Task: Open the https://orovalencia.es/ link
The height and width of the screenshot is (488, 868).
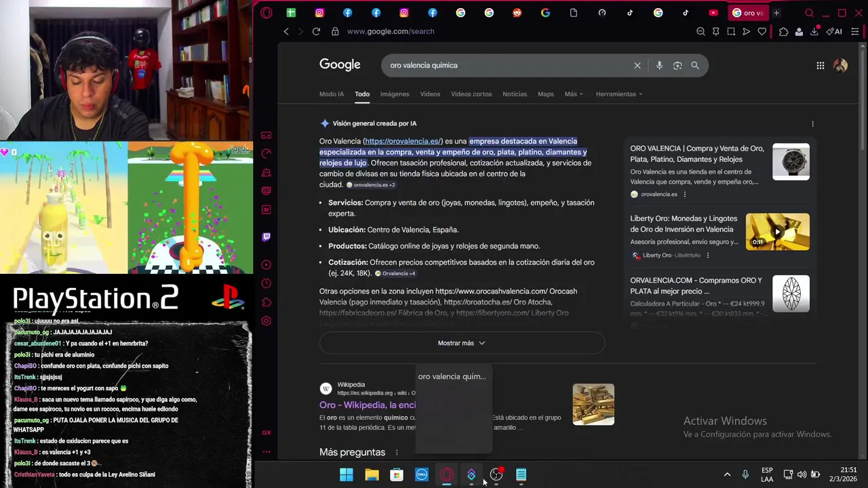Action: pos(403,141)
